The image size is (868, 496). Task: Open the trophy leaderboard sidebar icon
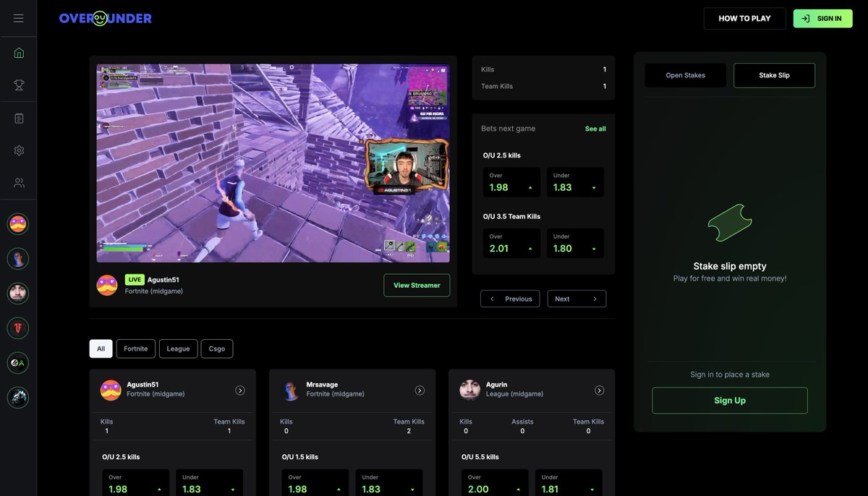pos(19,85)
